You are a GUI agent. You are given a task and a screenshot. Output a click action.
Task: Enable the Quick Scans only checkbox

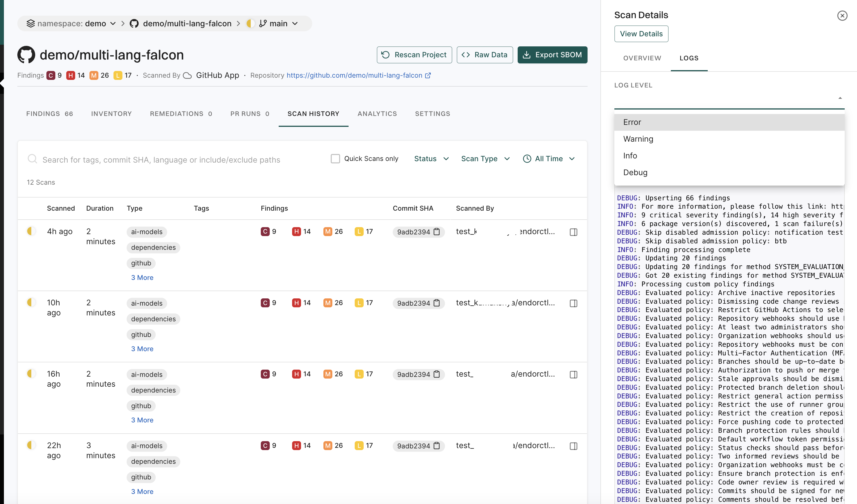coord(335,158)
